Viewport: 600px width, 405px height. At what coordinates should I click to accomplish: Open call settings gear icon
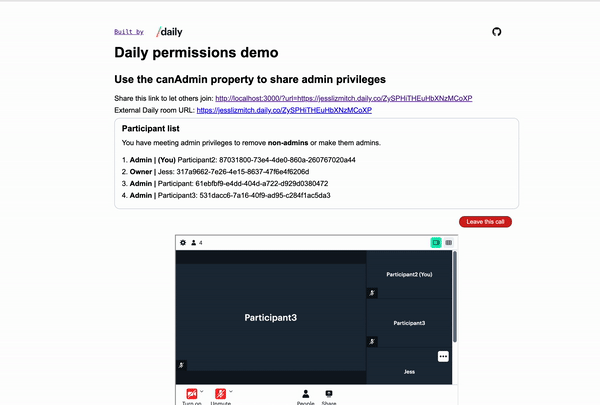(183, 243)
